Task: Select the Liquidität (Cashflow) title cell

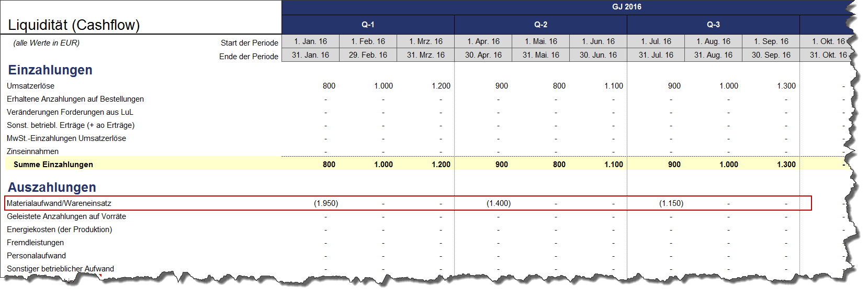Action: pyautogui.click(x=74, y=25)
